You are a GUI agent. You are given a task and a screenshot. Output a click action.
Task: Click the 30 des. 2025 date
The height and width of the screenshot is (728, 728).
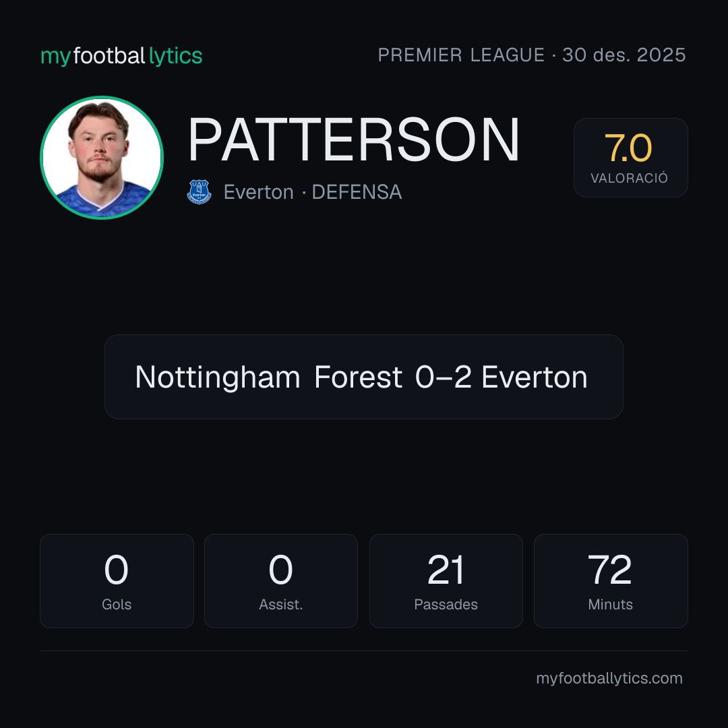(x=624, y=55)
